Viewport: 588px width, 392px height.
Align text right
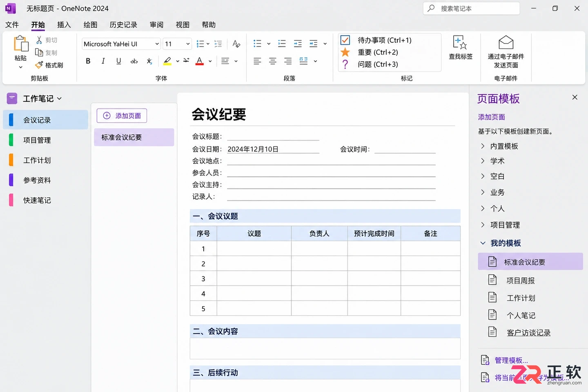288,61
